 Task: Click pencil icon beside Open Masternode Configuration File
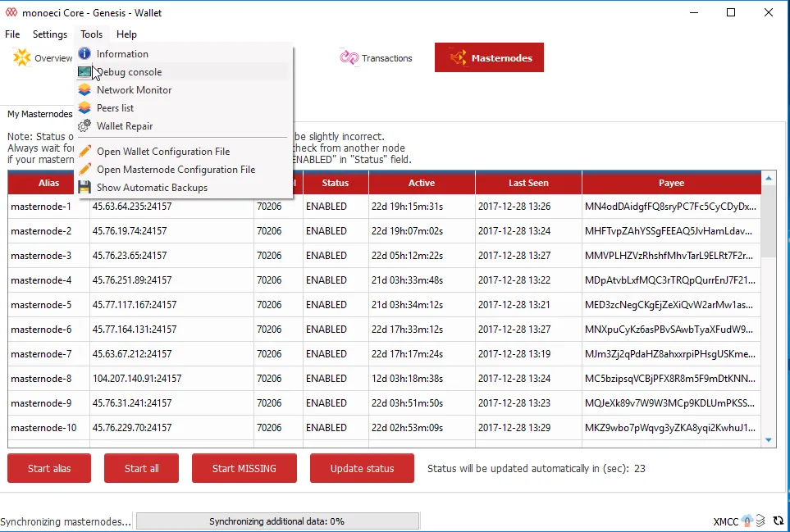coord(84,169)
